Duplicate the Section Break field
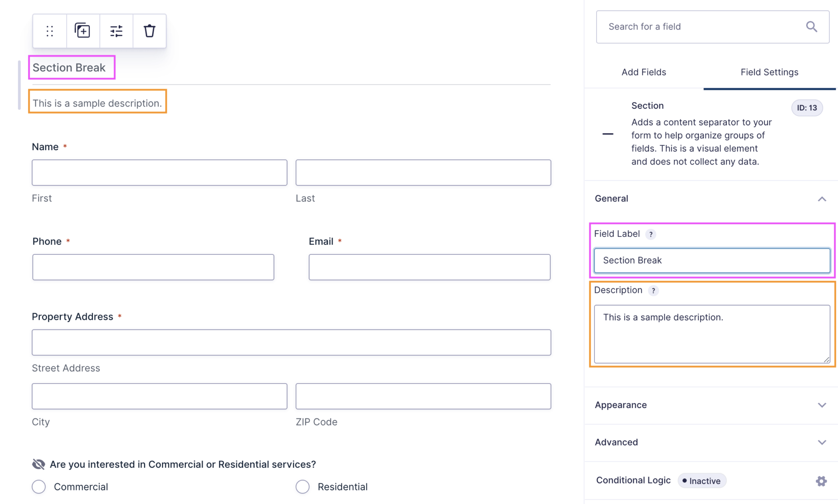838x504 pixels. [83, 31]
